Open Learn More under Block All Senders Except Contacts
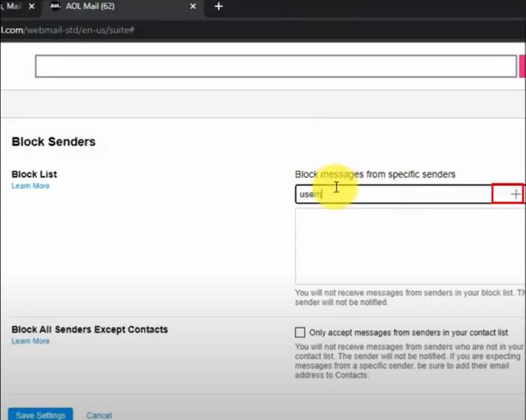This screenshot has width=526, height=420. (31, 341)
